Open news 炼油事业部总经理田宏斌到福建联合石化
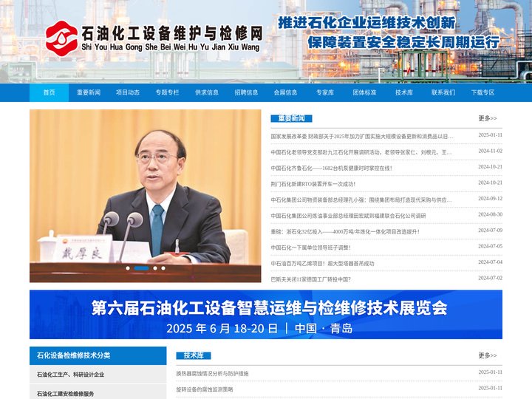The width and height of the screenshot is (532, 399). click(348, 216)
